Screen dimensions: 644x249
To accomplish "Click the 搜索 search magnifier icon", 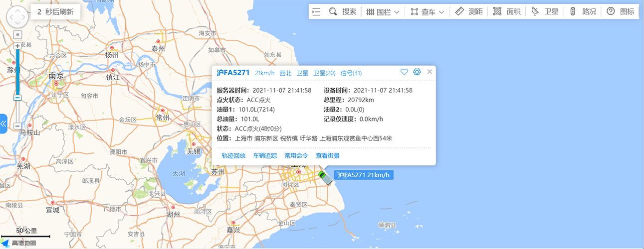I will pos(333,11).
